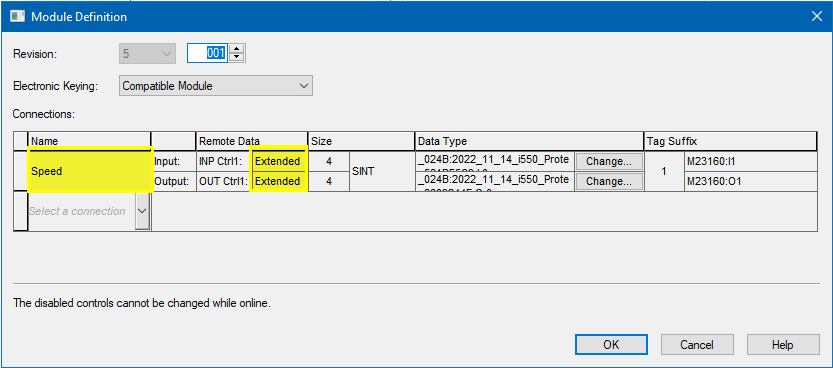This screenshot has width=833, height=368.
Task: Select the Input size cell showing 4
Action: coord(329,161)
